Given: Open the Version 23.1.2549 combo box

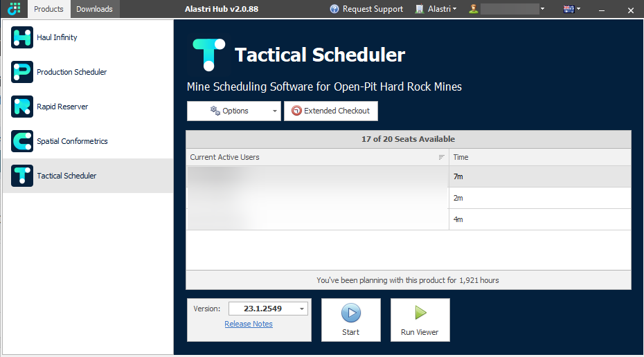Looking at the screenshot, I should [x=268, y=309].
